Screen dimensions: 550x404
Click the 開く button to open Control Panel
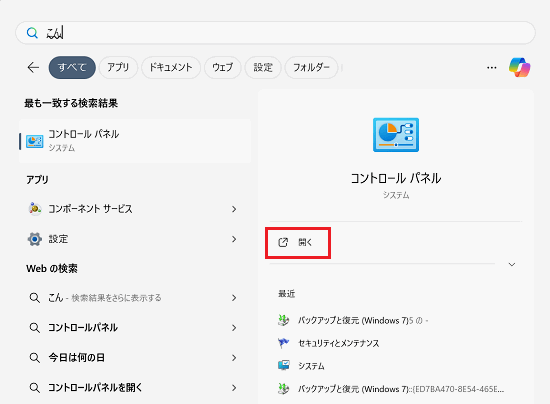coord(298,243)
